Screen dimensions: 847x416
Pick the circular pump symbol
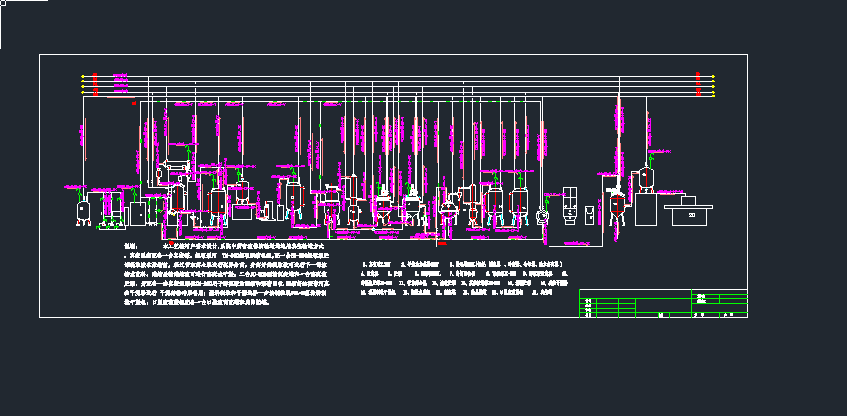(543, 214)
